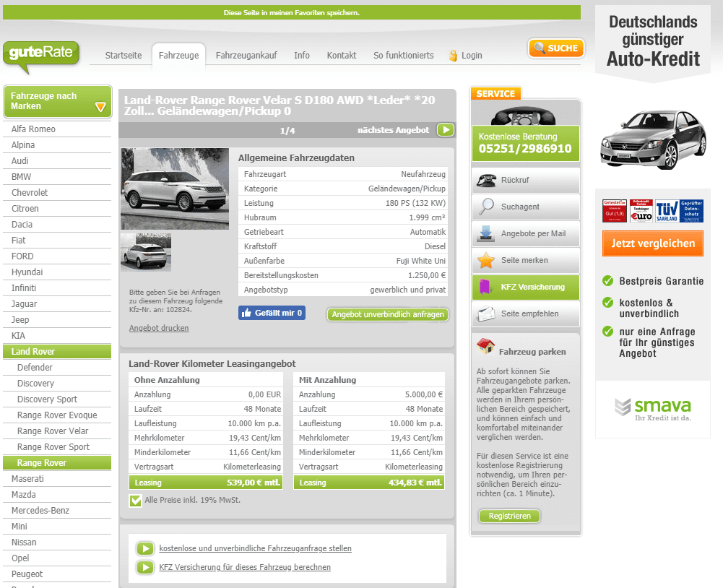Viewport: 723px width, 588px height.
Task: Select the Fahrzeuge tab
Action: pos(179,56)
